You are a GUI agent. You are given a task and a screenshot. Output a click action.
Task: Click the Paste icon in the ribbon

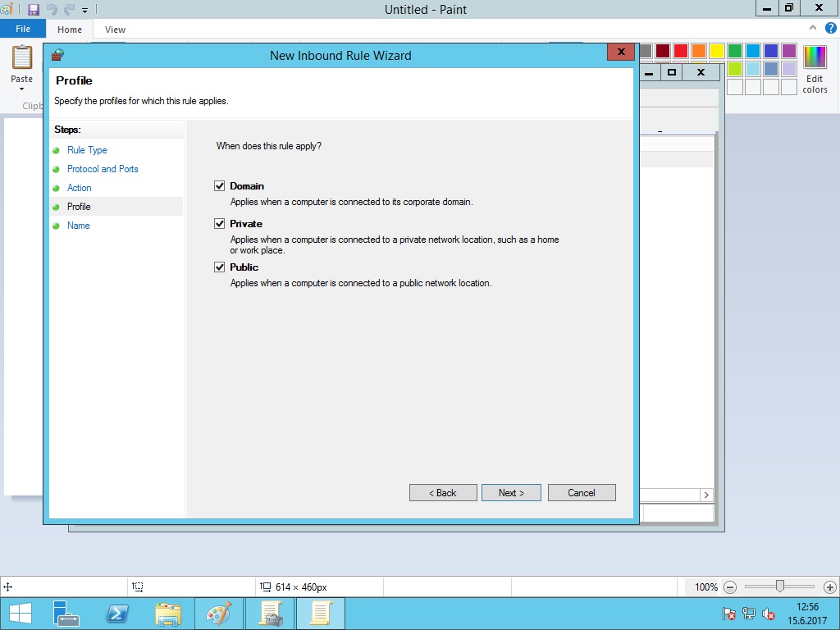click(x=21, y=59)
